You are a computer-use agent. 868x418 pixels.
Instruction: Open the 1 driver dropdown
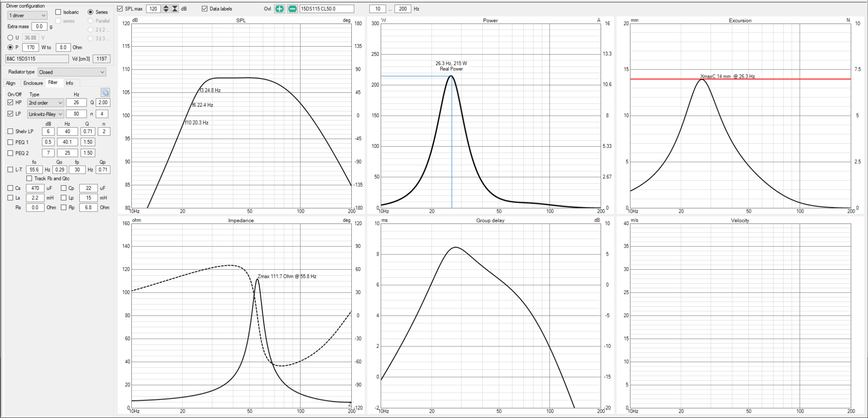tap(27, 15)
